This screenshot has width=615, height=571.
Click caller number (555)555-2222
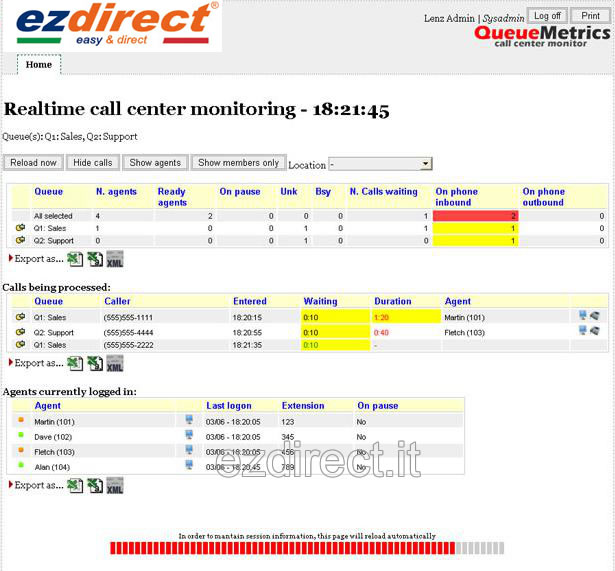pos(128,345)
